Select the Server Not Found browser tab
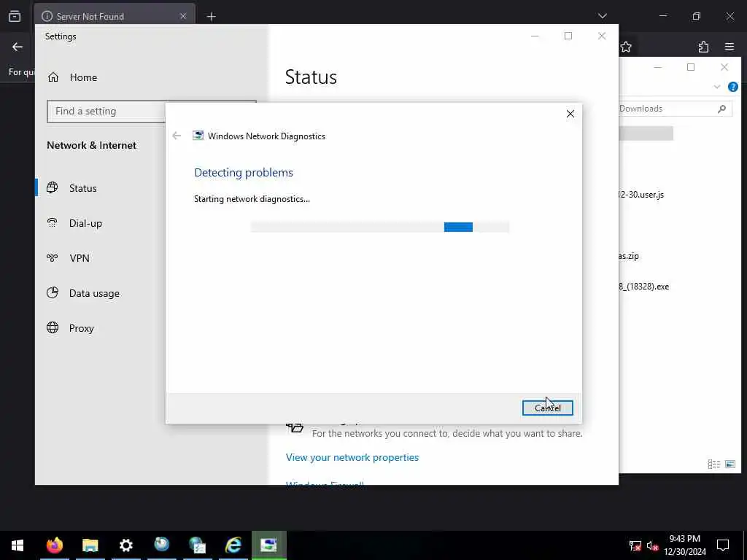This screenshot has width=747, height=560. [x=115, y=16]
